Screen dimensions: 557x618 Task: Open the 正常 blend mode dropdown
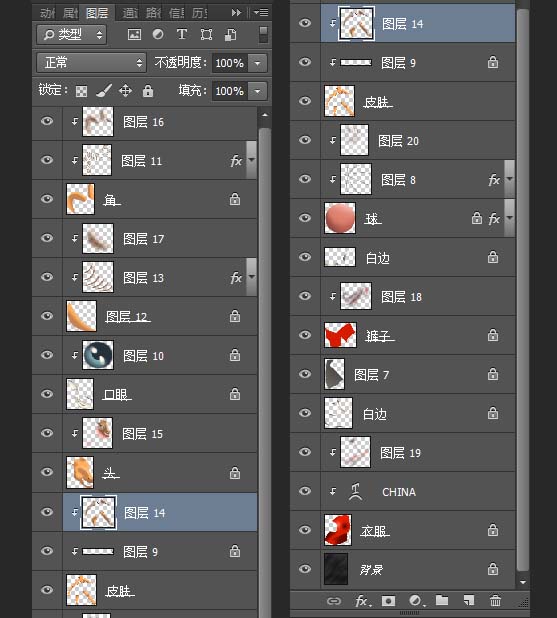pos(91,63)
